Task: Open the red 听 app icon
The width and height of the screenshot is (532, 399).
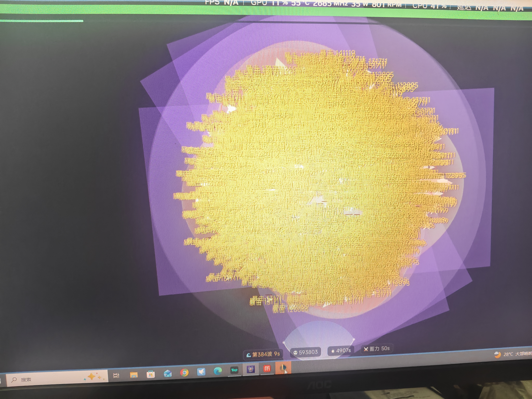Action: [x=267, y=369]
